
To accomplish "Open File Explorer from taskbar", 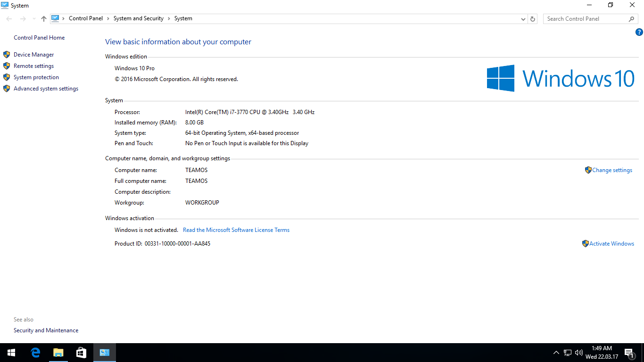I will 58,353.
